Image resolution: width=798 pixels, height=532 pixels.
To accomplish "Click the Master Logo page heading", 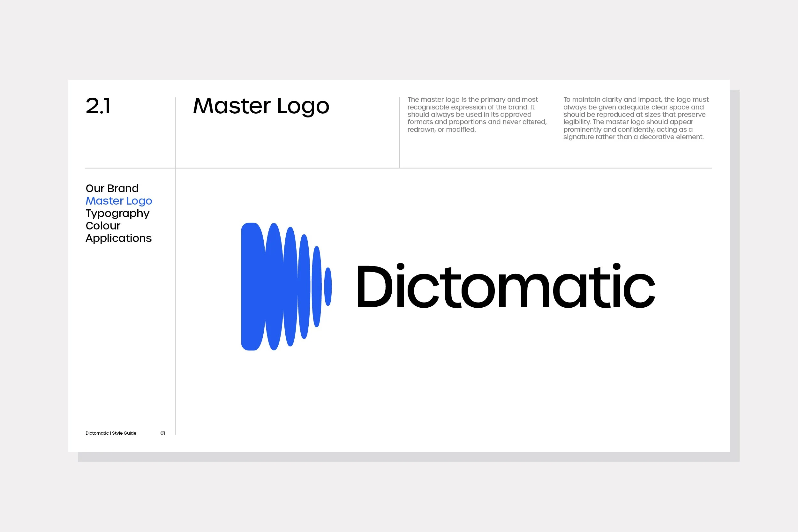I will pyautogui.click(x=260, y=106).
